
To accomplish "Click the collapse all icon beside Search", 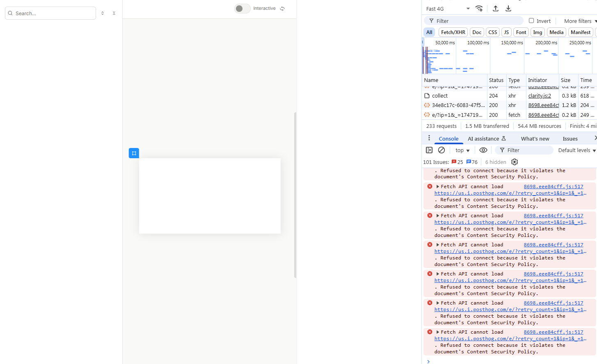I will coord(114,13).
